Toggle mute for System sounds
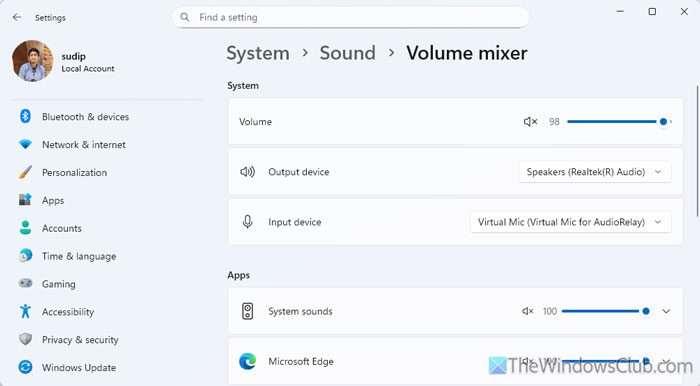Image resolution: width=700 pixels, height=386 pixels. coord(527,311)
